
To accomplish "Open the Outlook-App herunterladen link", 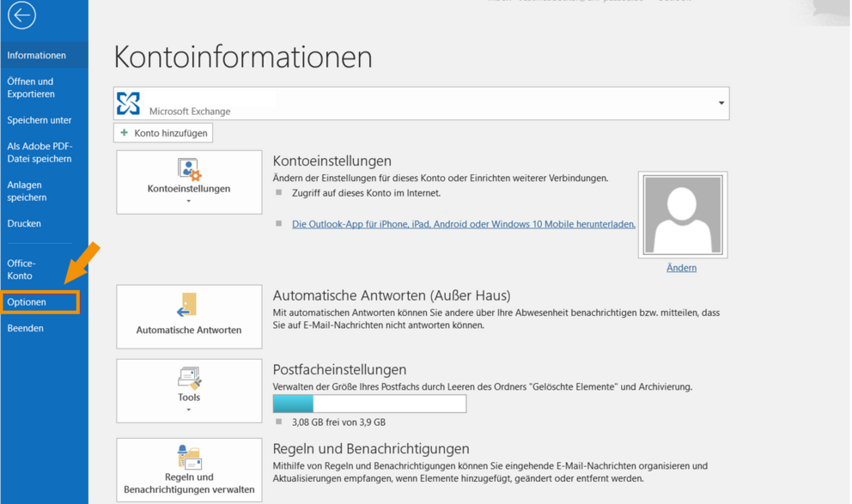I will tap(464, 224).
